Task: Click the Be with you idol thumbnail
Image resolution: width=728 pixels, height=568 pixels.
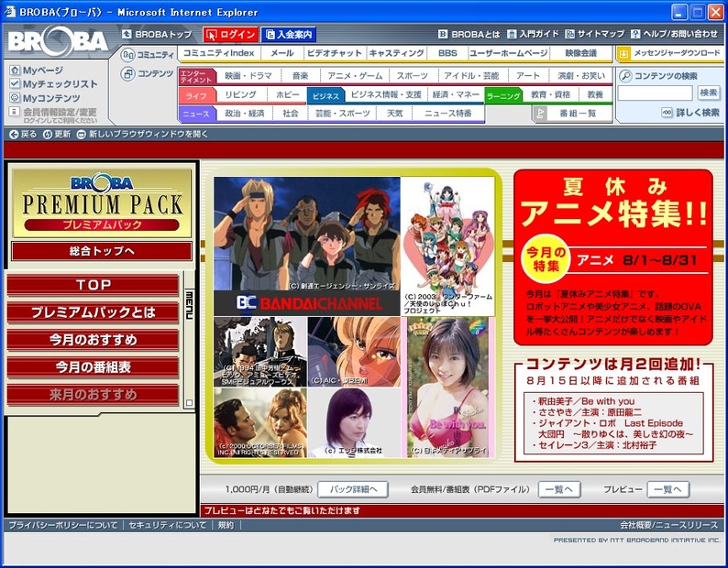Action: (x=448, y=388)
